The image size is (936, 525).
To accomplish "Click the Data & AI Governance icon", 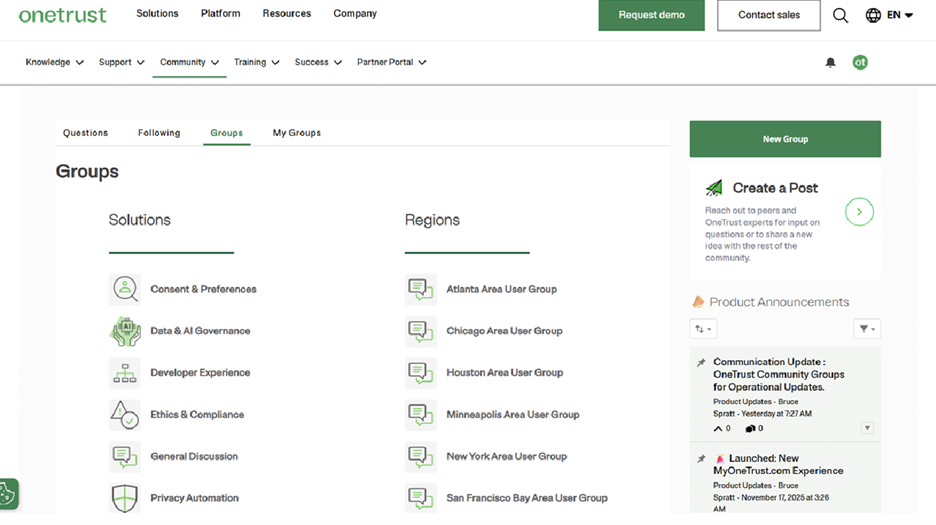I will point(125,331).
